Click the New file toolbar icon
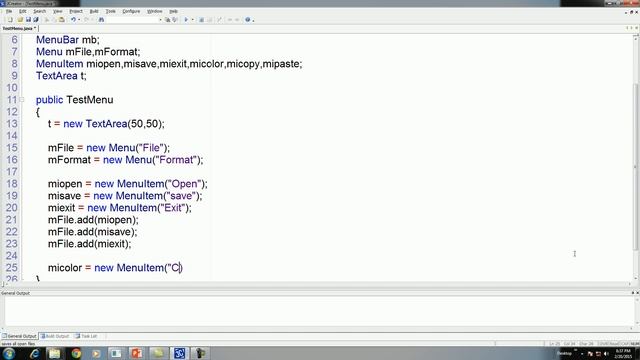This screenshot has width=640, height=360. (x=10, y=20)
